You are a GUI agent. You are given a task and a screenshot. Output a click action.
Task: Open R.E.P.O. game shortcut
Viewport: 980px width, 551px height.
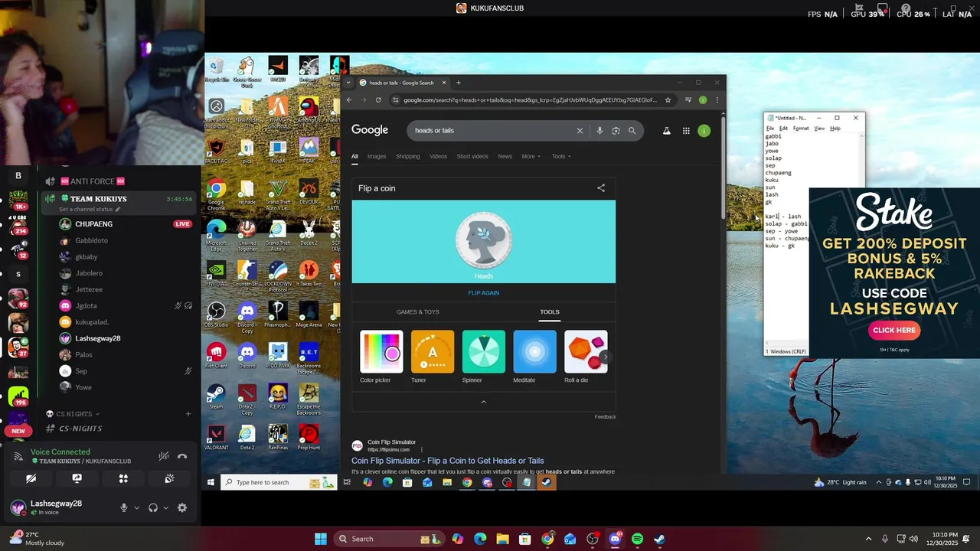278,395
